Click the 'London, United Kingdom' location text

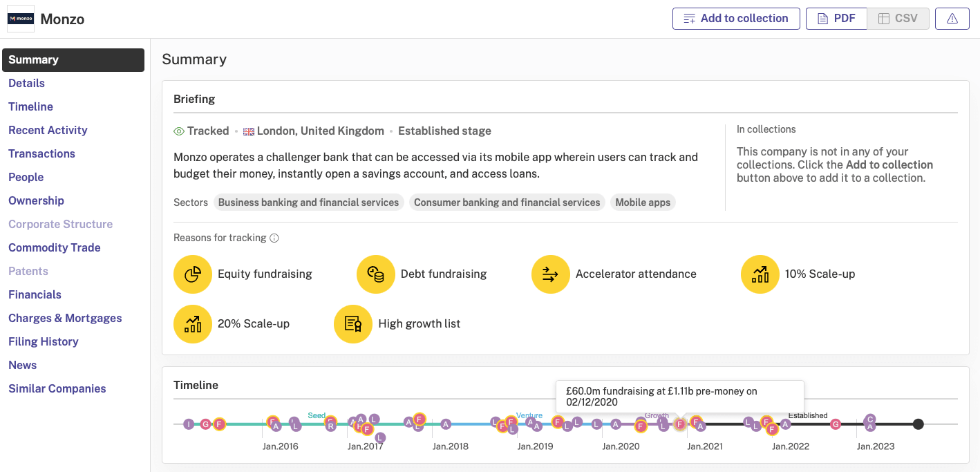click(321, 131)
